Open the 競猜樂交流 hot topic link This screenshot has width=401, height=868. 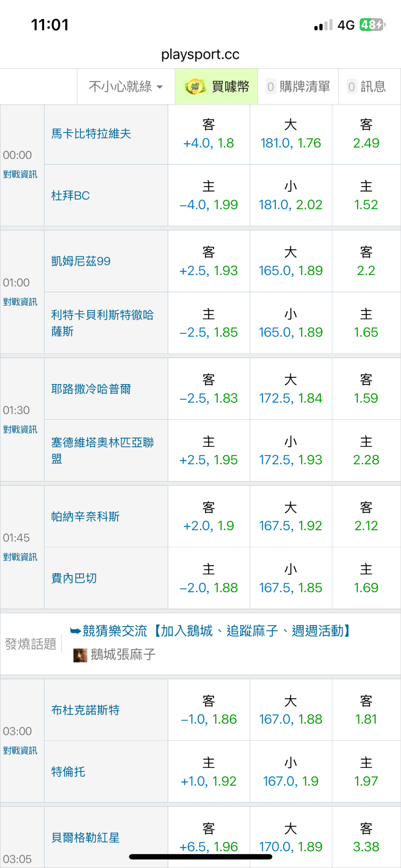215,631
